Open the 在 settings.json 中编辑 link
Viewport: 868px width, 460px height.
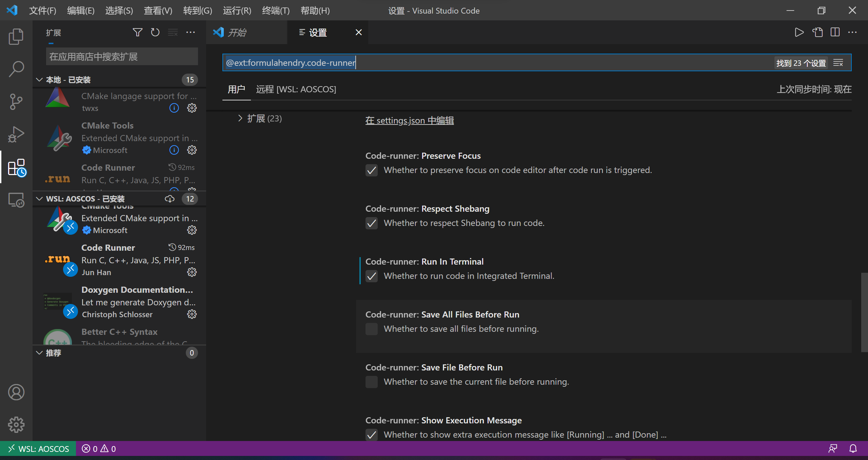(409, 120)
